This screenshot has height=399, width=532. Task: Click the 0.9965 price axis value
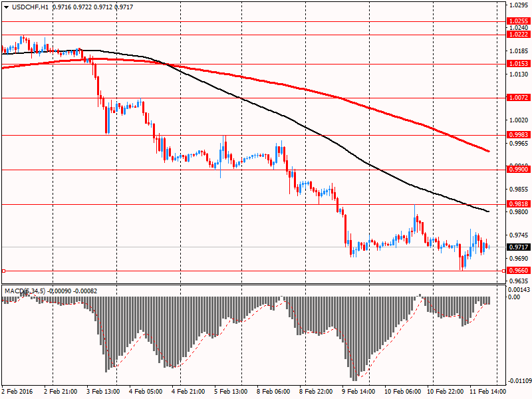pyautogui.click(x=519, y=144)
